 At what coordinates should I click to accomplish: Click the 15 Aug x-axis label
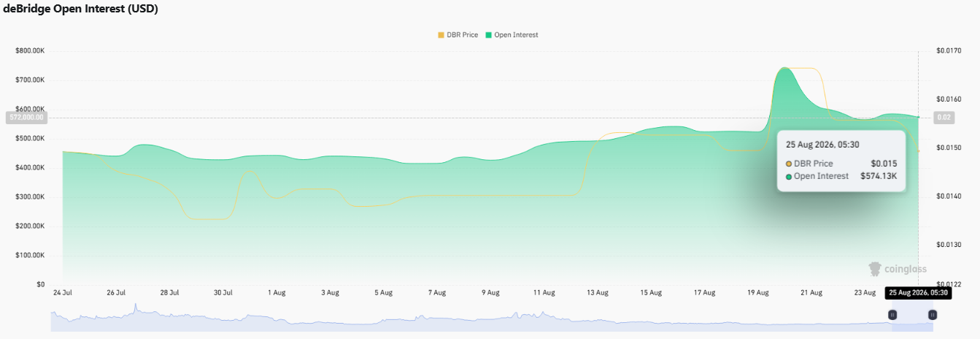click(x=651, y=292)
